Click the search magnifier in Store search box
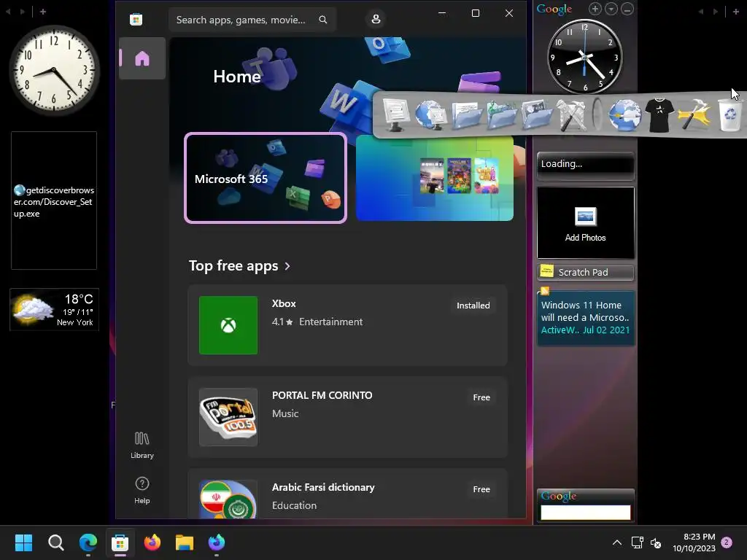This screenshot has width=747, height=560. (x=322, y=20)
